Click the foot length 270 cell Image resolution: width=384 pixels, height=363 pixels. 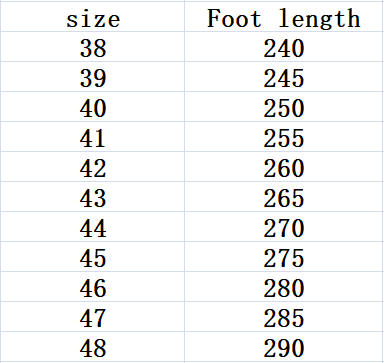pyautogui.click(x=283, y=227)
